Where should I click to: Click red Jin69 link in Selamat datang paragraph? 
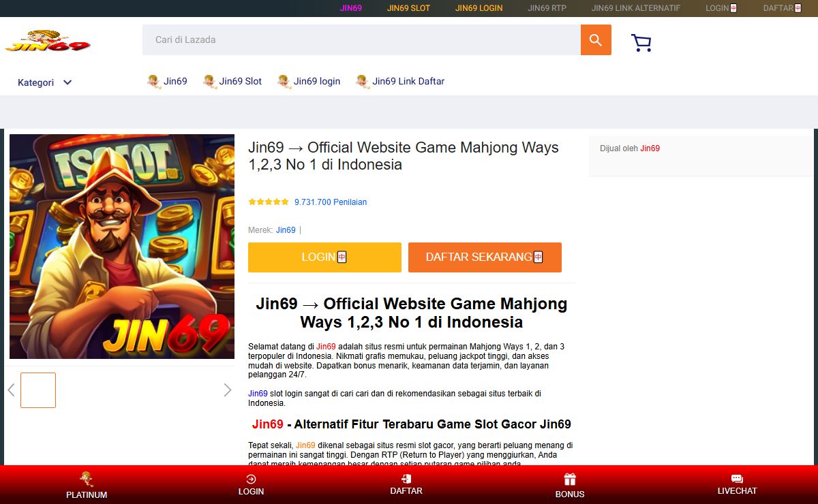326,347
